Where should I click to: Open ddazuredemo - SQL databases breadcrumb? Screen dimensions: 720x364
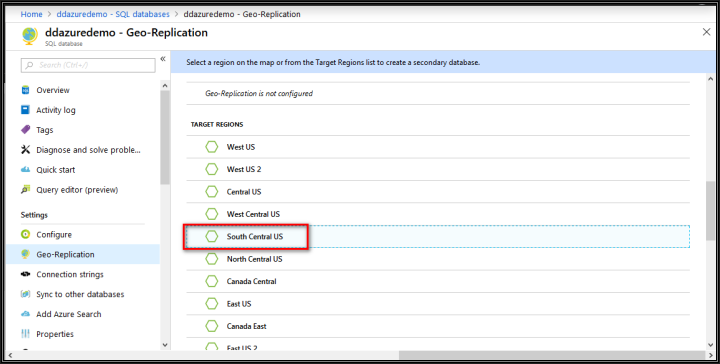(113, 14)
